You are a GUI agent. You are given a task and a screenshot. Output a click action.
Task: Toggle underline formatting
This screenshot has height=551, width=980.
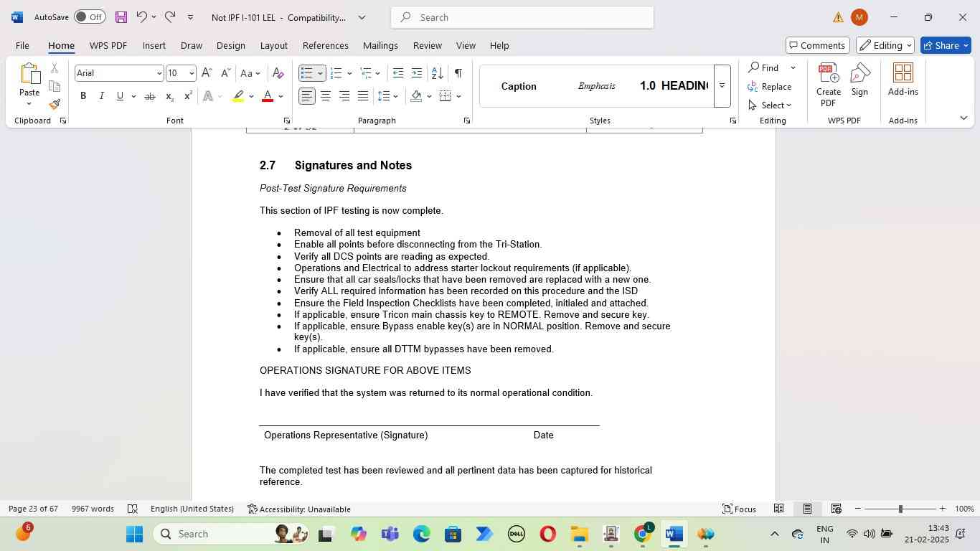click(120, 96)
